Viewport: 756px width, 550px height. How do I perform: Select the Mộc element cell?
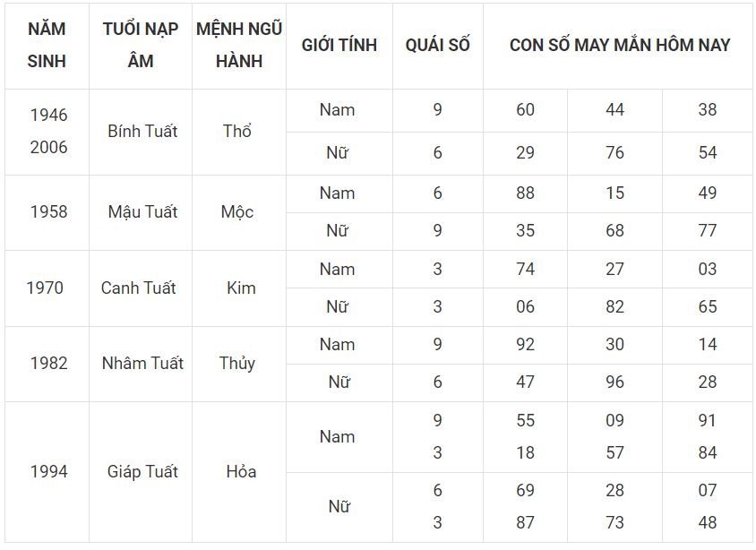click(237, 212)
